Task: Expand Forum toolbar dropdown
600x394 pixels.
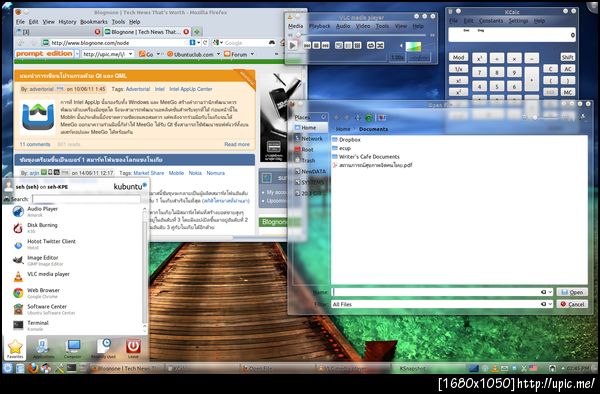Action: 252,54
